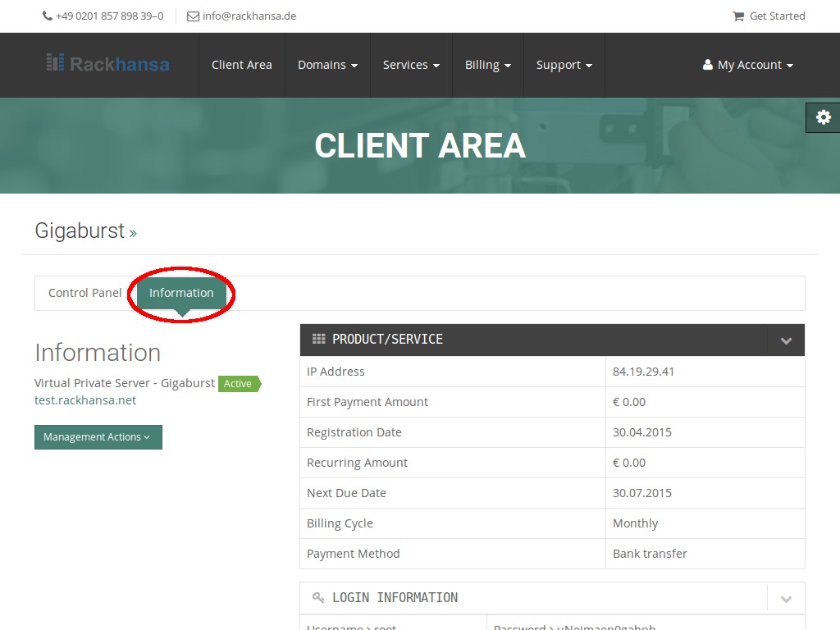The image size is (840, 630).
Task: Click the IP address 84.19.29.41
Action: point(643,372)
